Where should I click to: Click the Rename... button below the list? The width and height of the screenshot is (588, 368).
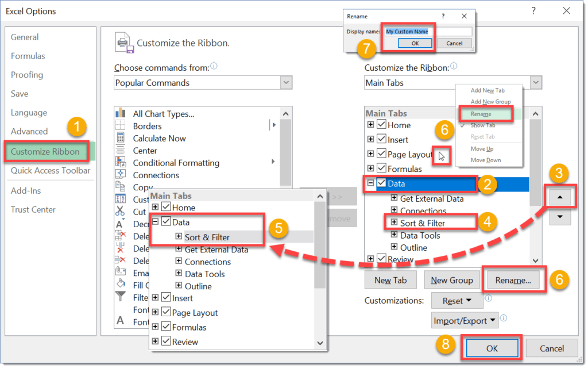[513, 280]
